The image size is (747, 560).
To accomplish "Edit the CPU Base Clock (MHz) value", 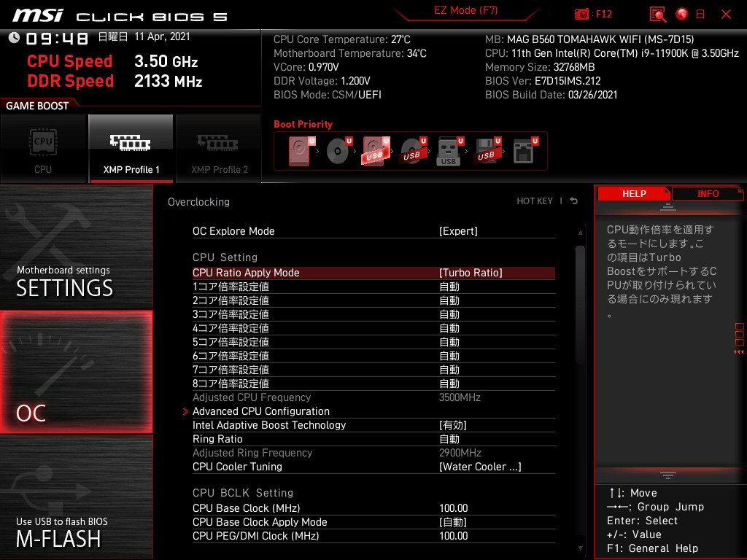I will (373, 508).
